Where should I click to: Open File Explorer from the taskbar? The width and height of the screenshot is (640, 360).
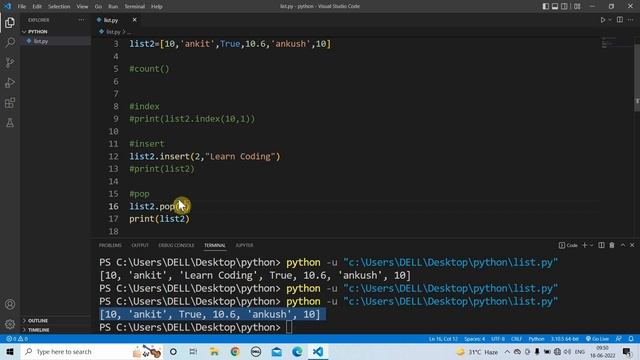click(x=214, y=351)
